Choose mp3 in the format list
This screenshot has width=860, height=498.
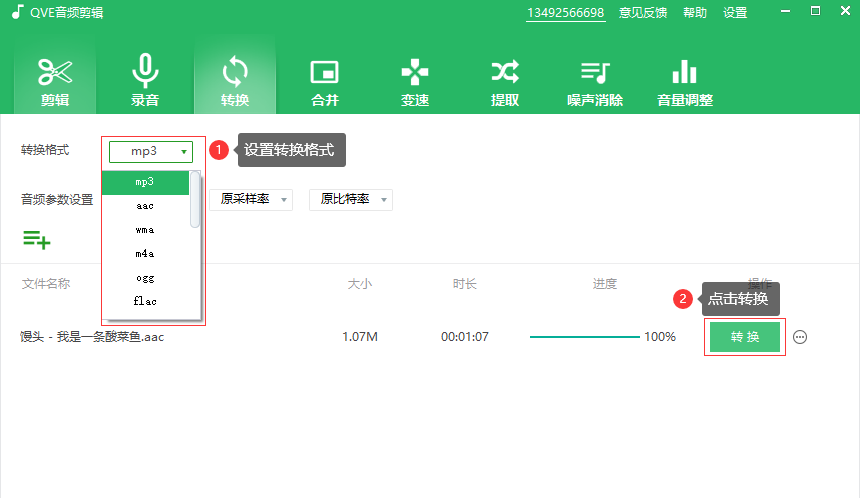(145, 183)
